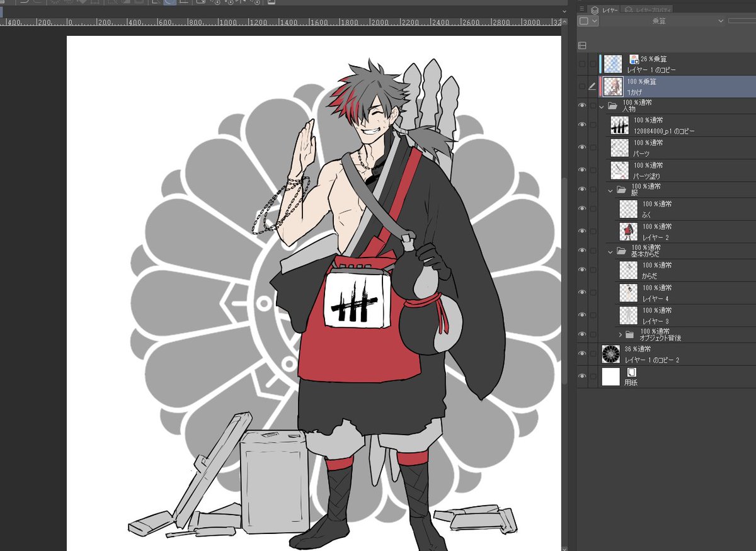Viewport: 756px width, 551px height.
Task: Click the 服 folder icon
Action: pos(621,190)
